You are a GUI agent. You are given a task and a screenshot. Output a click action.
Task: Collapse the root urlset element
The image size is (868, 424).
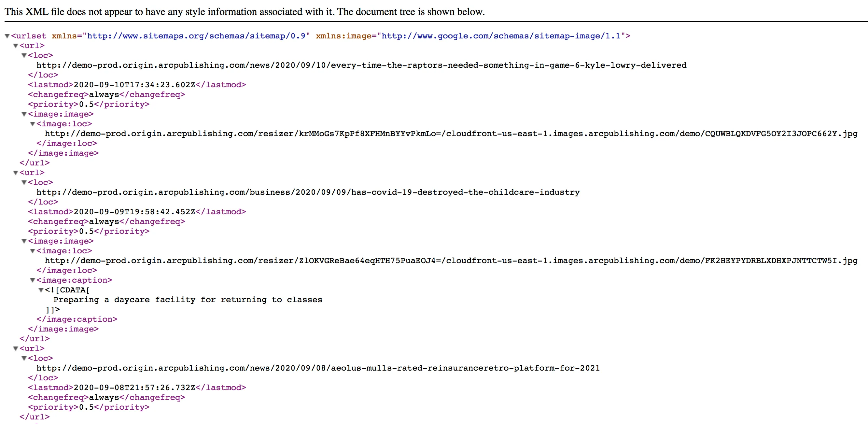click(7, 36)
